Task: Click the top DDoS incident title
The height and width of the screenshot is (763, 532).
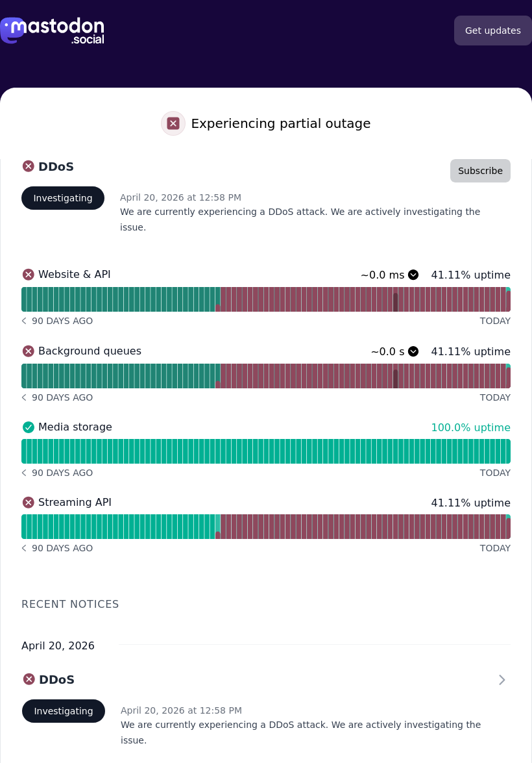Action: click(x=56, y=167)
